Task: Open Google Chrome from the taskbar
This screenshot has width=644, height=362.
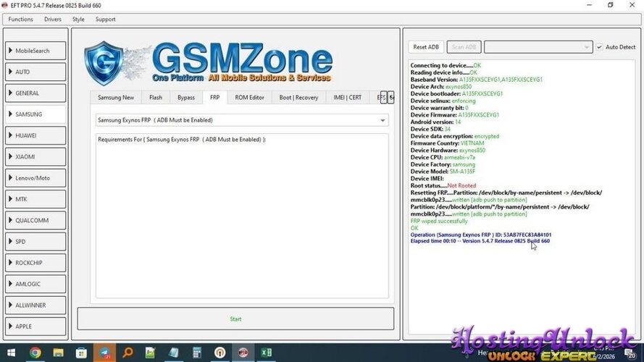Action: (x=35, y=353)
